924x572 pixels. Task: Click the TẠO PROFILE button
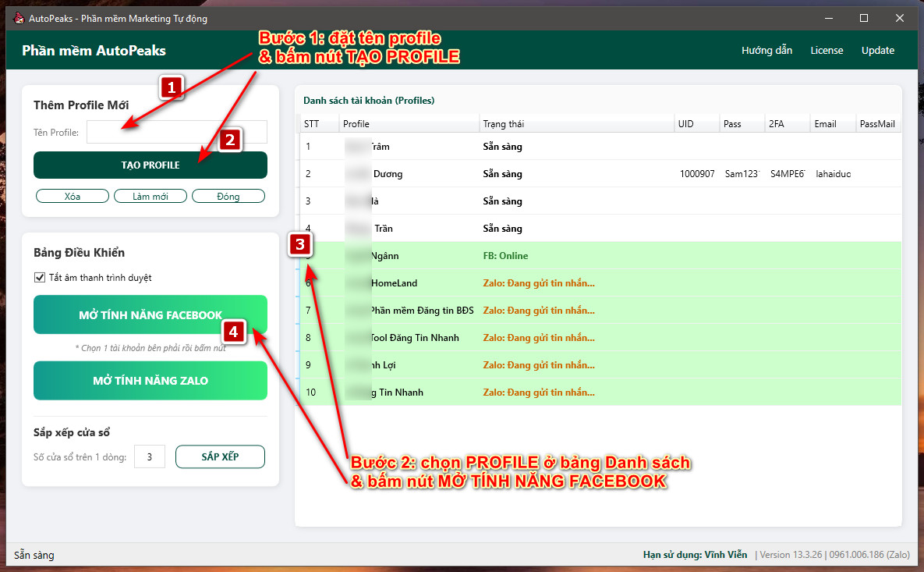pos(150,165)
